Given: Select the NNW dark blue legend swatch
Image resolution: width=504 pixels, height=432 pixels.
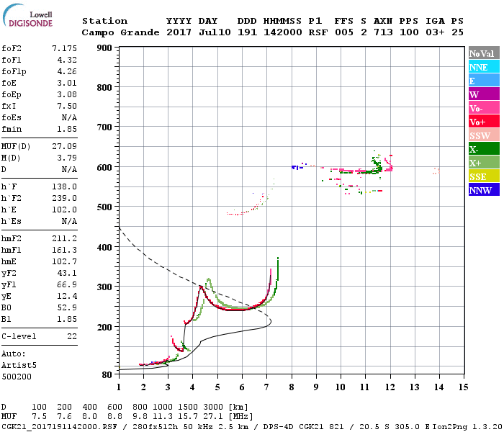Looking at the screenshot, I should pos(484,189).
